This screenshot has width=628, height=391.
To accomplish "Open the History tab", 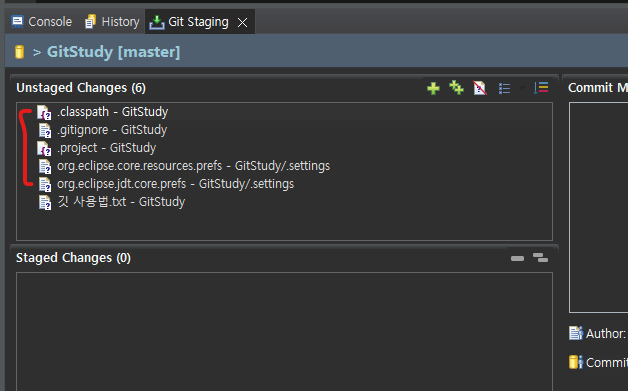I will pyautogui.click(x=112, y=22).
